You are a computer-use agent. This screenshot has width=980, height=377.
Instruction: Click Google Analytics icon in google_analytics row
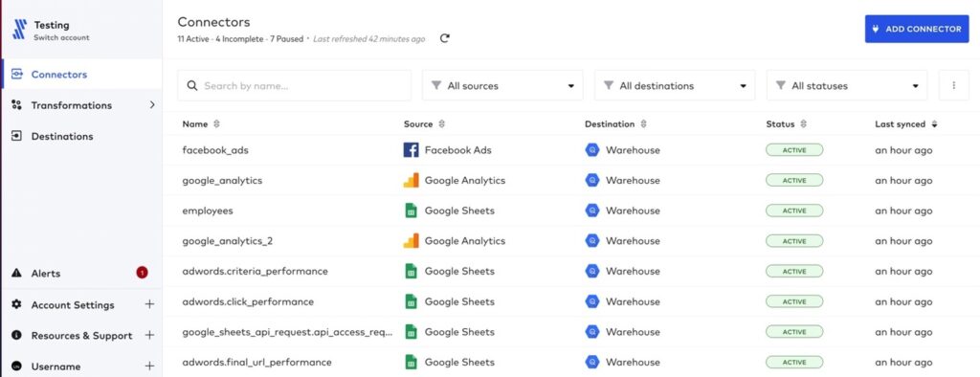coord(411,180)
